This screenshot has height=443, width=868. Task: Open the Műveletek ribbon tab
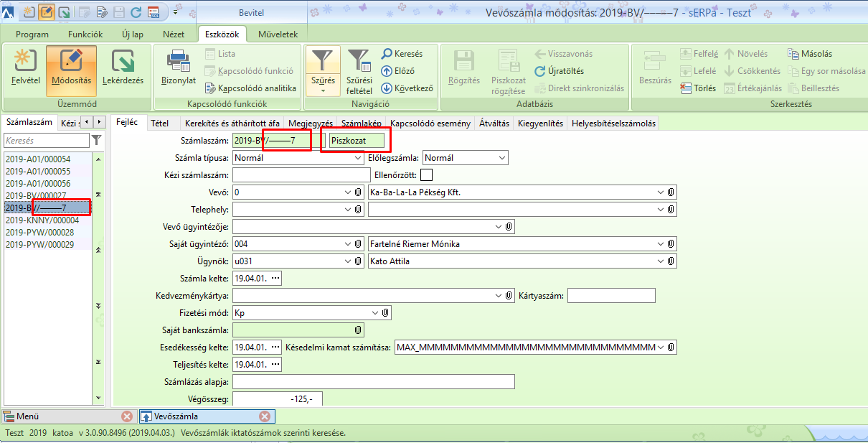tap(277, 34)
